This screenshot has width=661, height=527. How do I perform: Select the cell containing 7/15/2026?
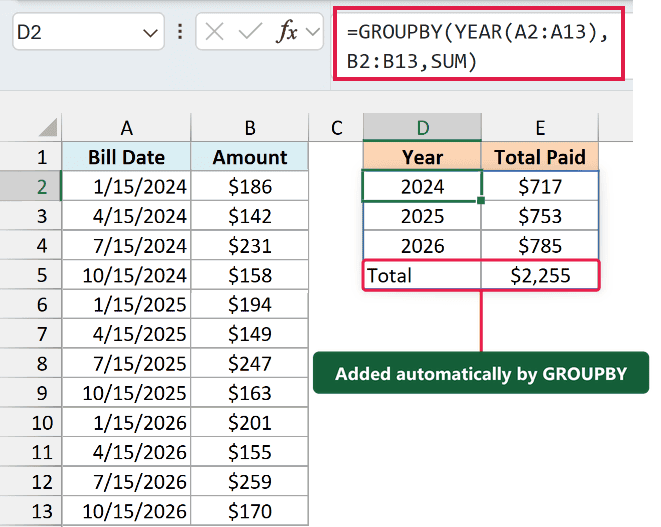coord(126,481)
